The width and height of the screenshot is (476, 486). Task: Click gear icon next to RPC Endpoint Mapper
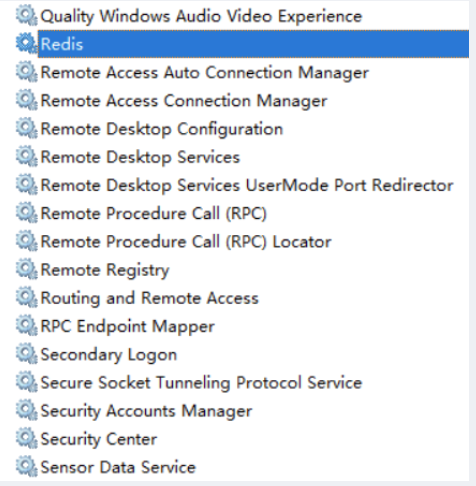(27, 325)
